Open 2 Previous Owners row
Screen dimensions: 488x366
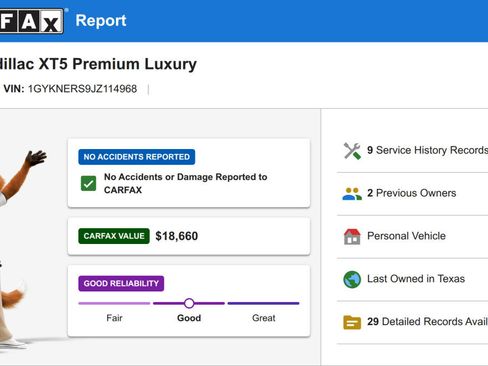[413, 194]
